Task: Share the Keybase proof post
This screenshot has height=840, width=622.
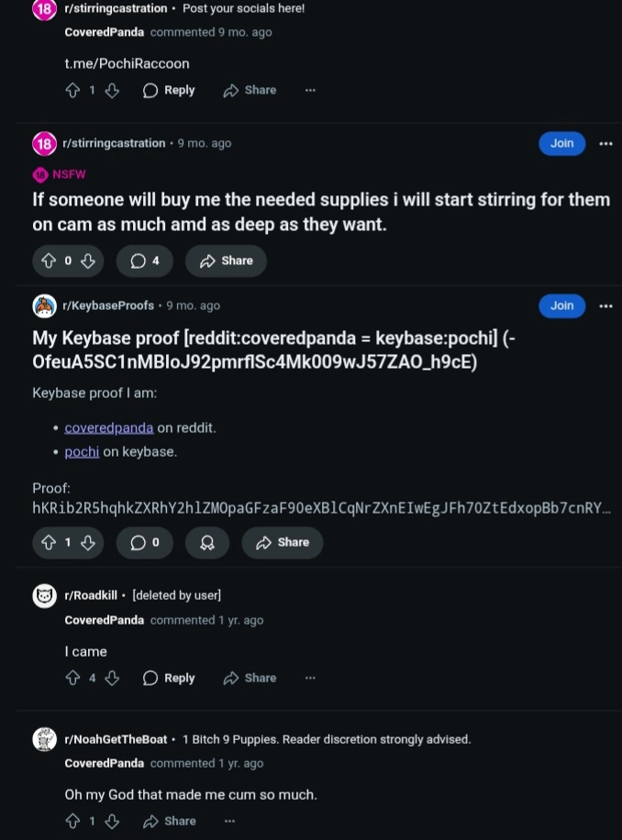Action: [x=282, y=542]
